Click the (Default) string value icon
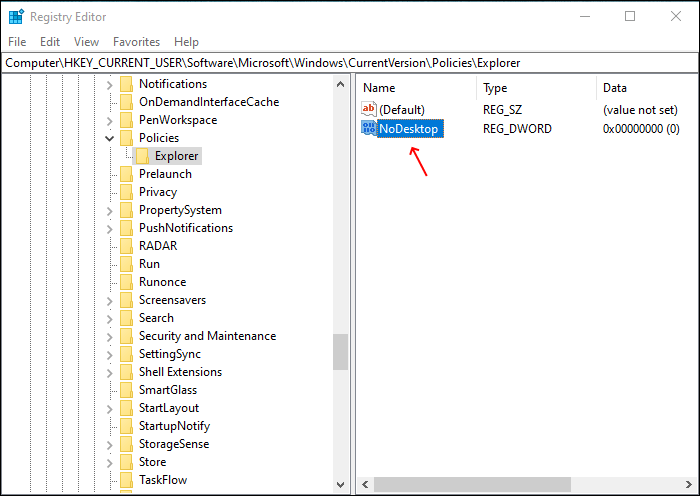This screenshot has height=496, width=700. 368,109
